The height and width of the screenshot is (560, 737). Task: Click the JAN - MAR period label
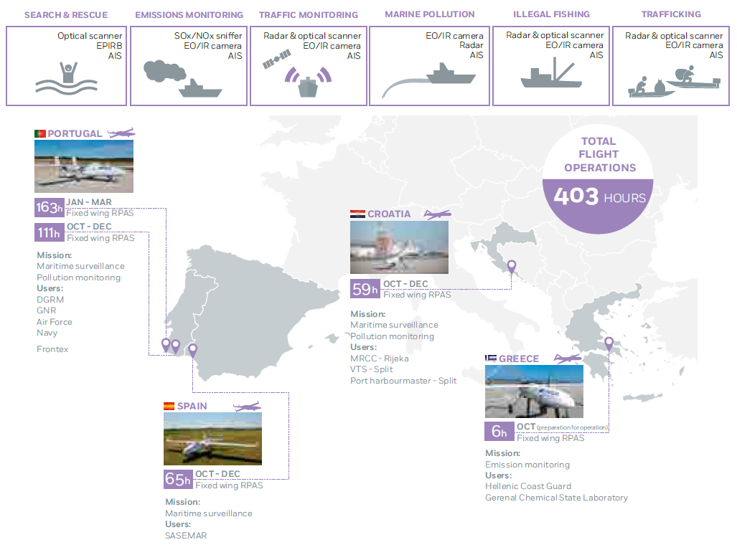coord(89,202)
